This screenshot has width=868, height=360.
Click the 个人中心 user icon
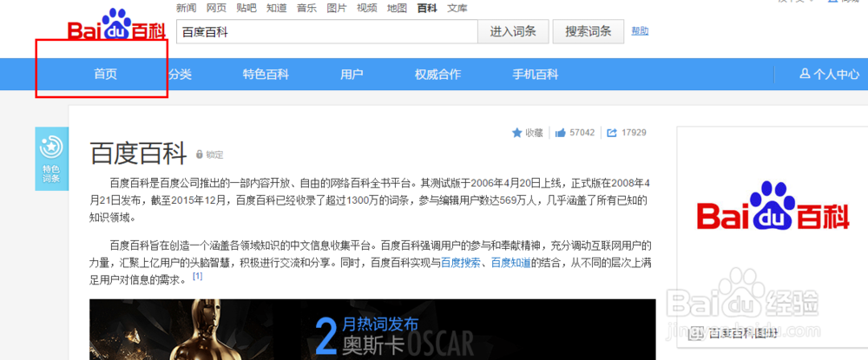[x=805, y=74]
